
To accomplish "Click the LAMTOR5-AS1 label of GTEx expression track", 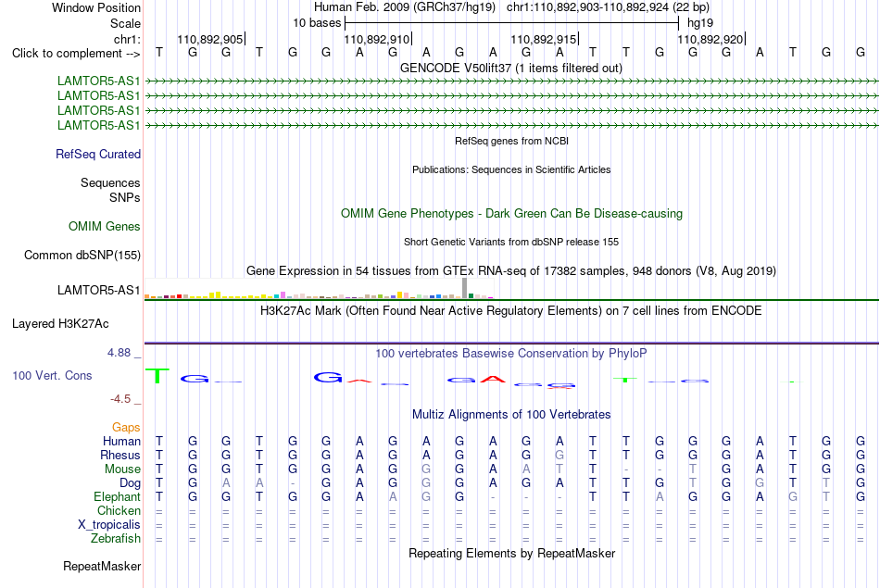I will click(x=99, y=290).
